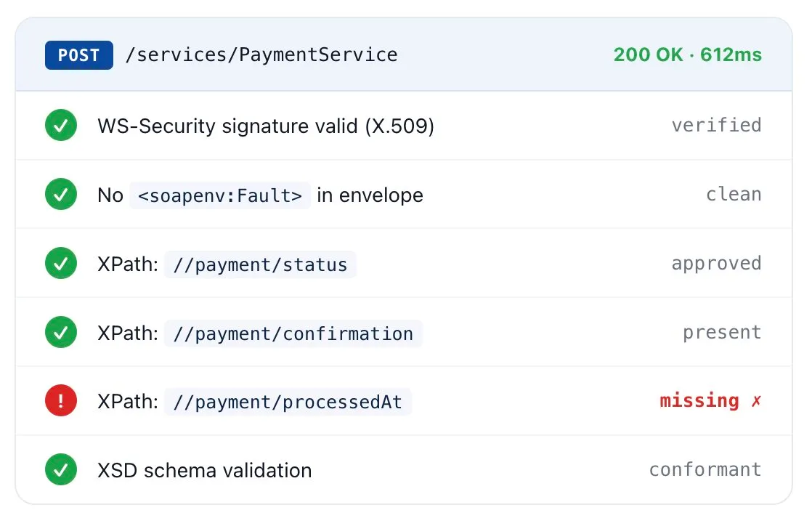Click green check icon beside //payment/confirmation

[61, 332]
